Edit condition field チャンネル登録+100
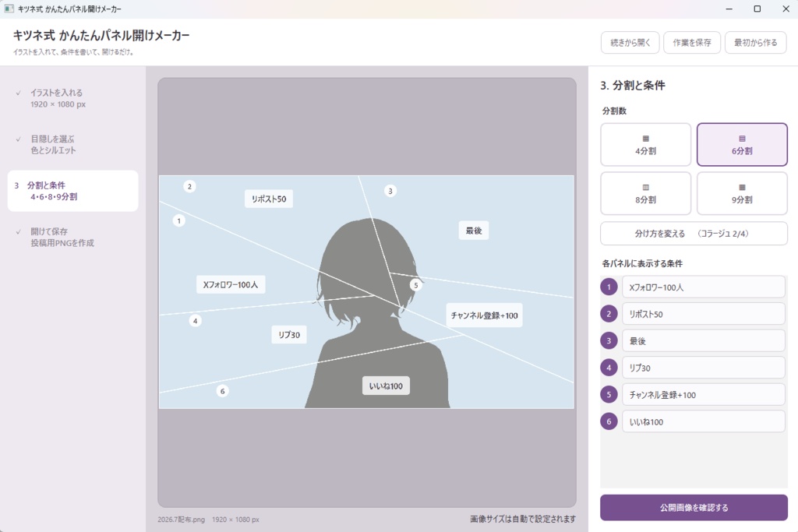The width and height of the screenshot is (798, 532). tap(704, 395)
